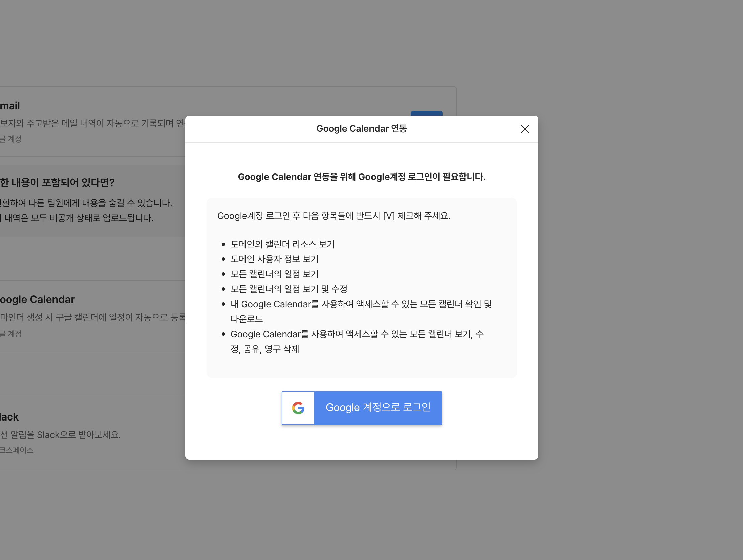Viewport: 743px width, 560px height.
Task: Close the Google Calendar 연동 dialog
Action: coord(525,129)
